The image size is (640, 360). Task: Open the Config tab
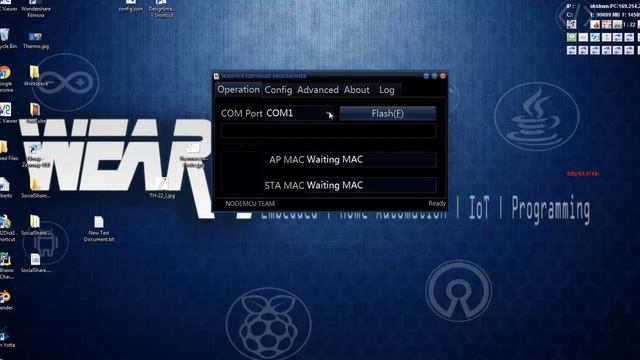pyautogui.click(x=278, y=90)
